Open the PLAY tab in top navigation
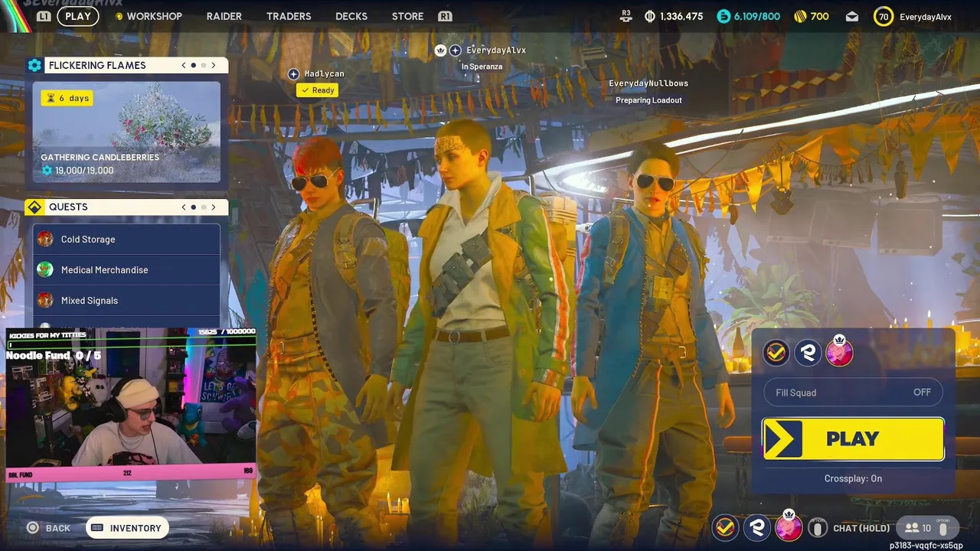The width and height of the screenshot is (980, 551). tap(78, 16)
